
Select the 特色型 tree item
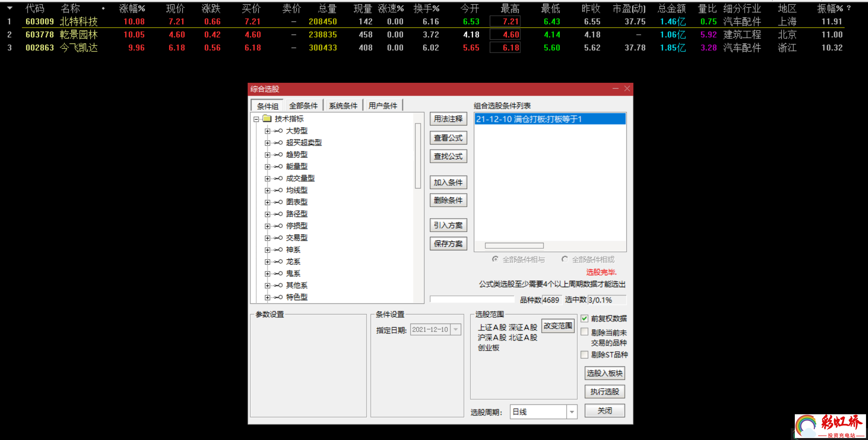(297, 297)
